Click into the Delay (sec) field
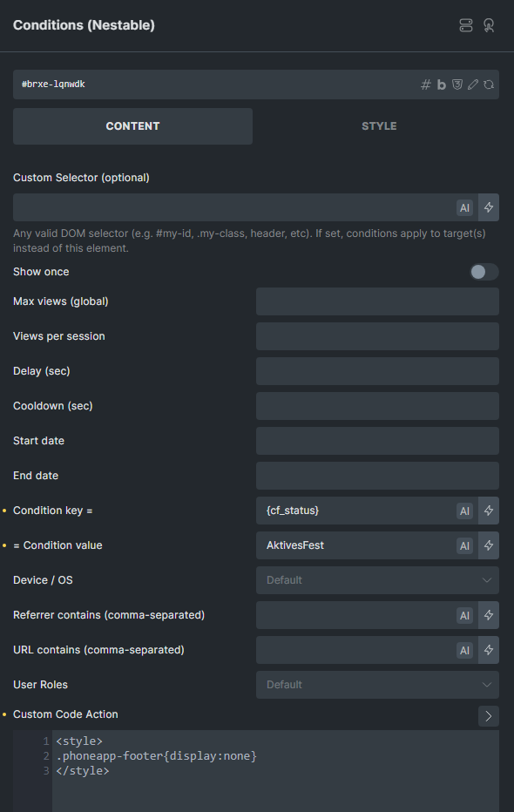Screen dimensions: 514x812 tap(377, 371)
